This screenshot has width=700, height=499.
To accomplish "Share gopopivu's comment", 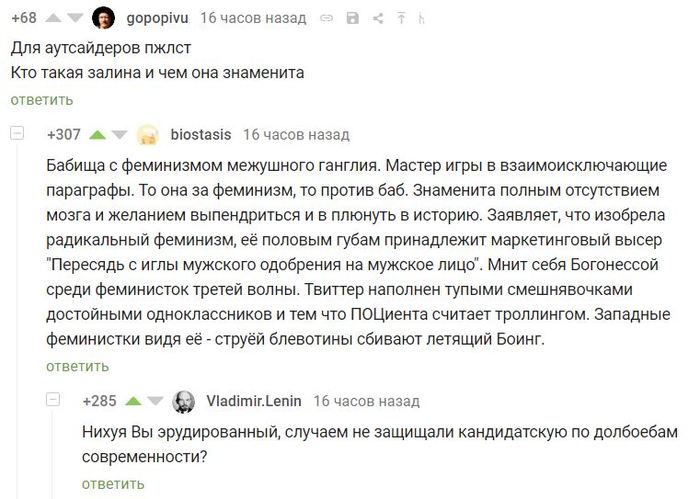I will (377, 19).
